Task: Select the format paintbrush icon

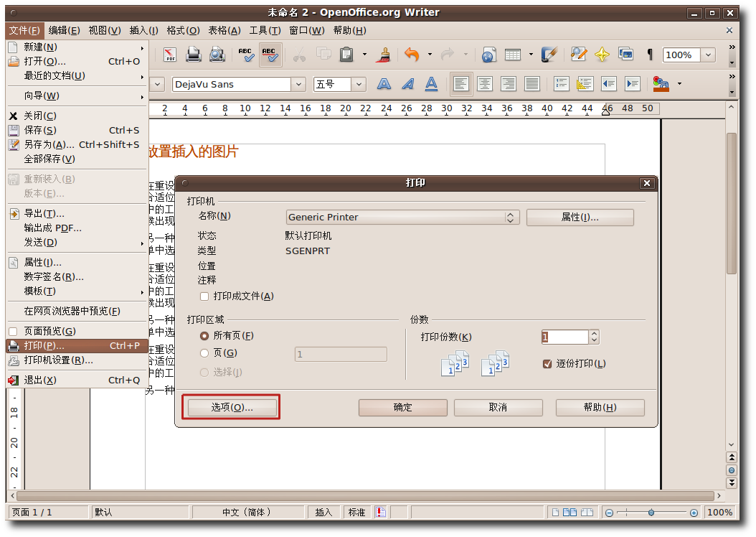Action: [x=384, y=55]
